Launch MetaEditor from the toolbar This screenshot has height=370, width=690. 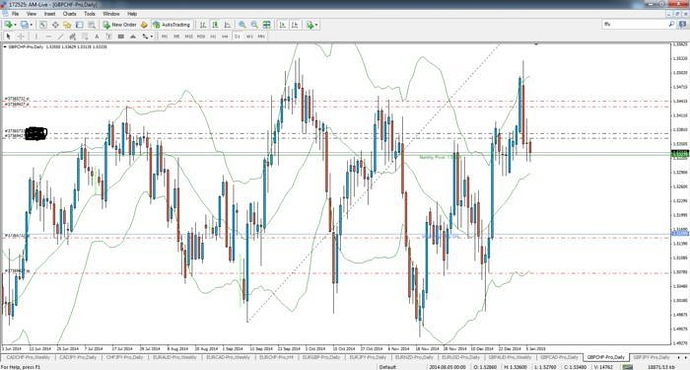144,25
